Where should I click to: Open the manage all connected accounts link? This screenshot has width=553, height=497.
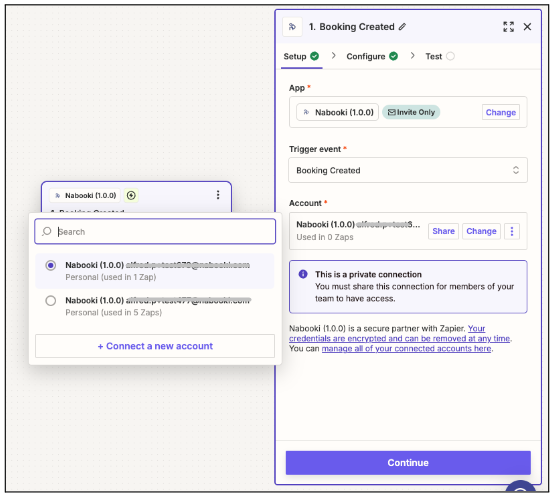tap(406, 348)
